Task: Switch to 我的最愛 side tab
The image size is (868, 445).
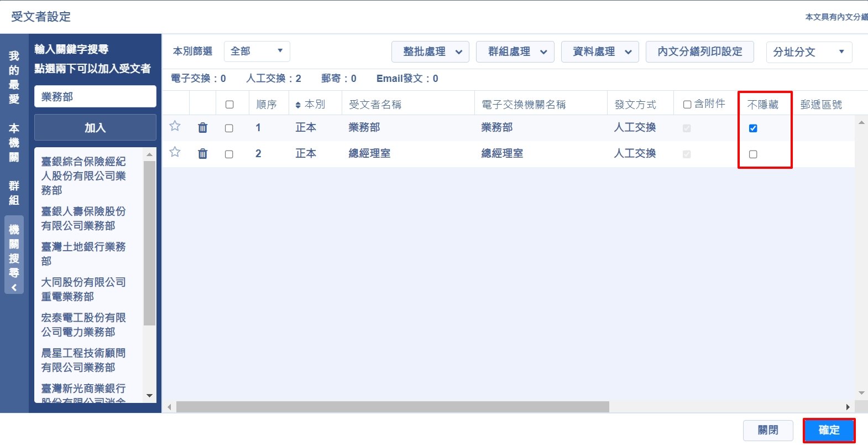Action: [14, 77]
